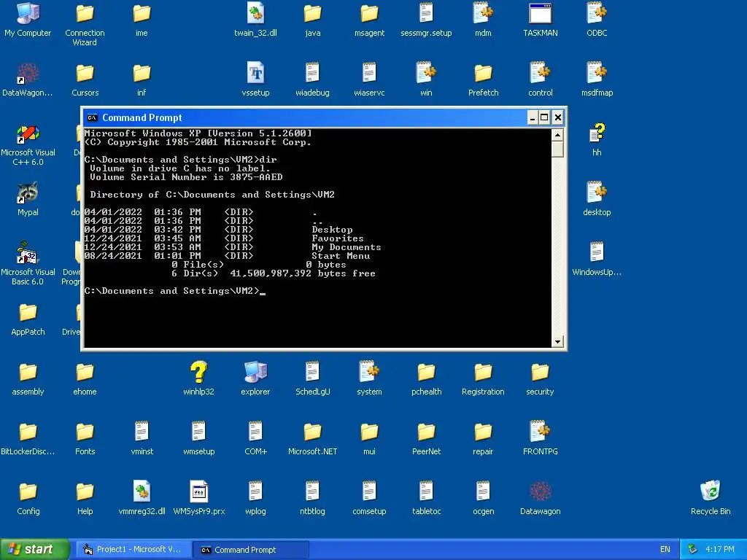Viewport: 747px width, 560px height.
Task: Click the Command Prompt scrollbar down arrow
Action: point(557,341)
